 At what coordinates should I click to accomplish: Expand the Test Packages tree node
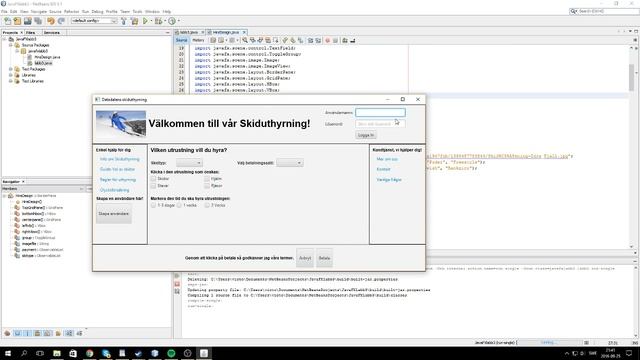pos(11,69)
